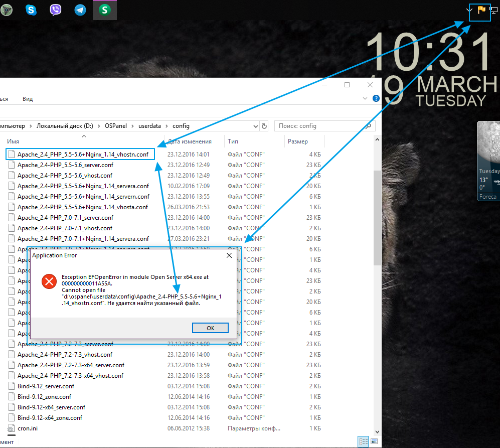The width and height of the screenshot is (500, 448).
Task: Click the blue Explorer help icon
Action: [x=376, y=99]
